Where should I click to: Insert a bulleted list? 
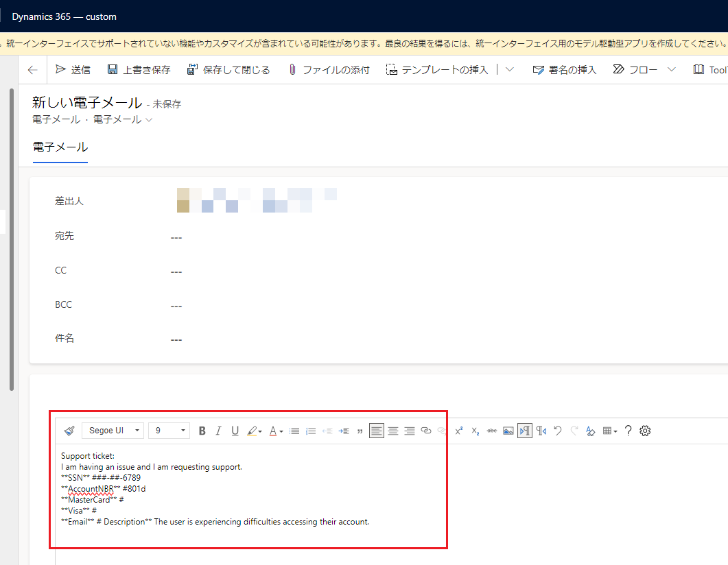coord(294,431)
